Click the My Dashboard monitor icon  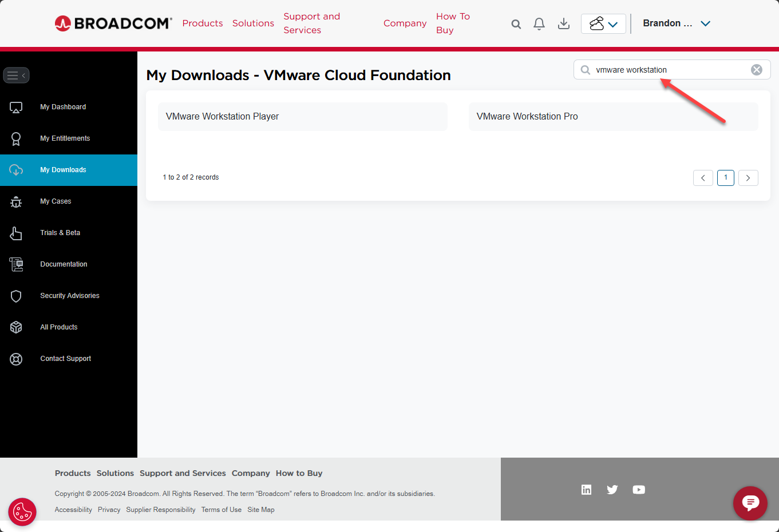point(16,107)
